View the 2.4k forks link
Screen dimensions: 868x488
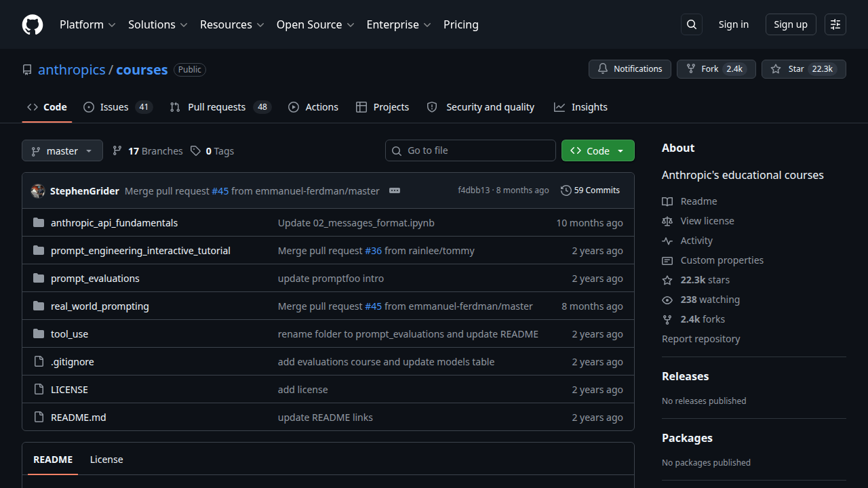693,319
